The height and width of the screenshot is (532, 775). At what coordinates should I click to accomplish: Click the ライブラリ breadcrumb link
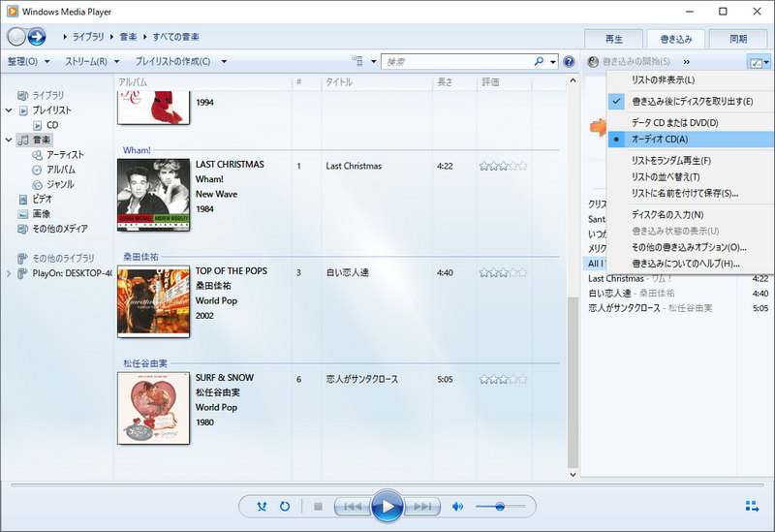click(88, 37)
